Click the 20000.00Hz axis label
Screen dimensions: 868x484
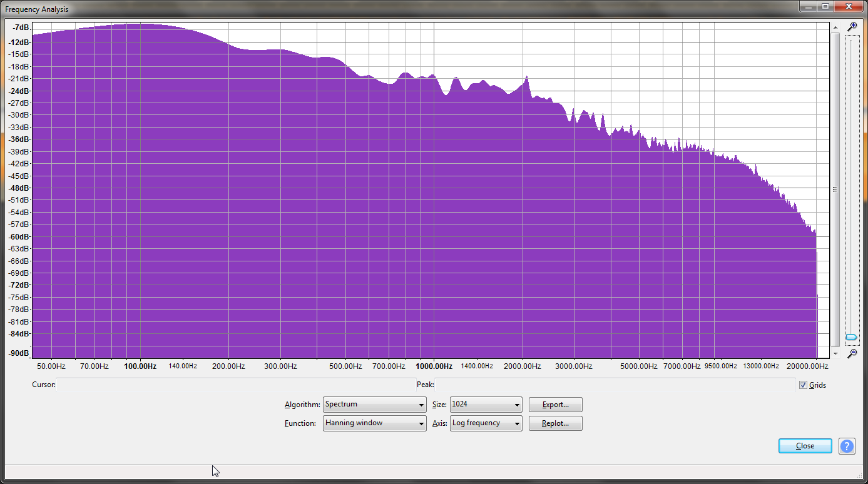[807, 366]
